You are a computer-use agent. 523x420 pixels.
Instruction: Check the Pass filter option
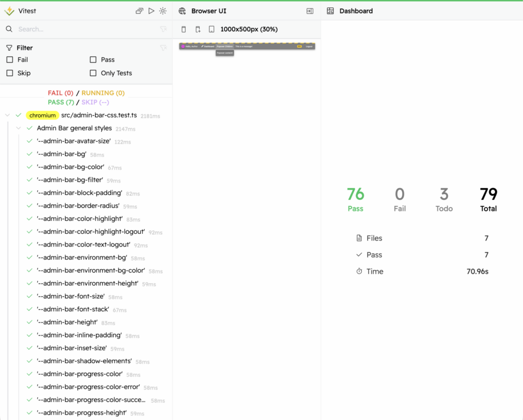[x=93, y=59]
